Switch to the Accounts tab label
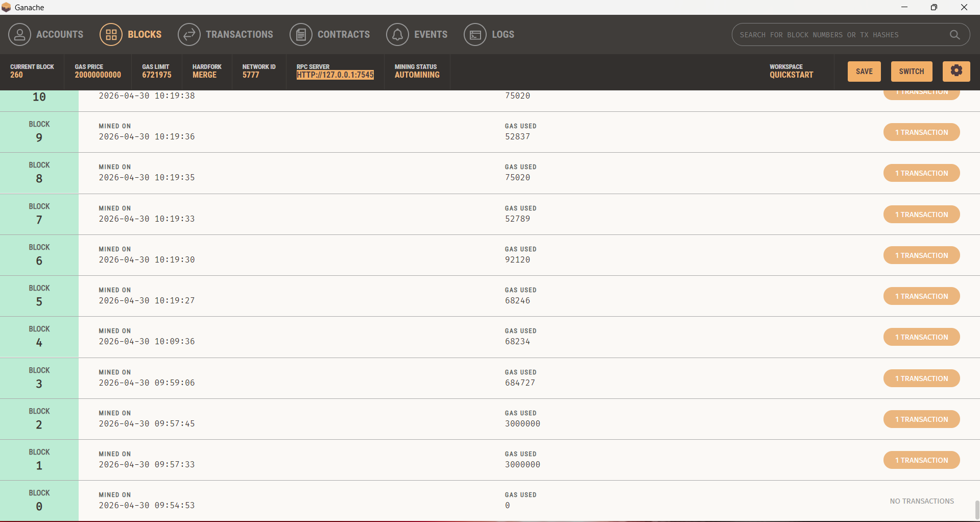 tap(60, 35)
